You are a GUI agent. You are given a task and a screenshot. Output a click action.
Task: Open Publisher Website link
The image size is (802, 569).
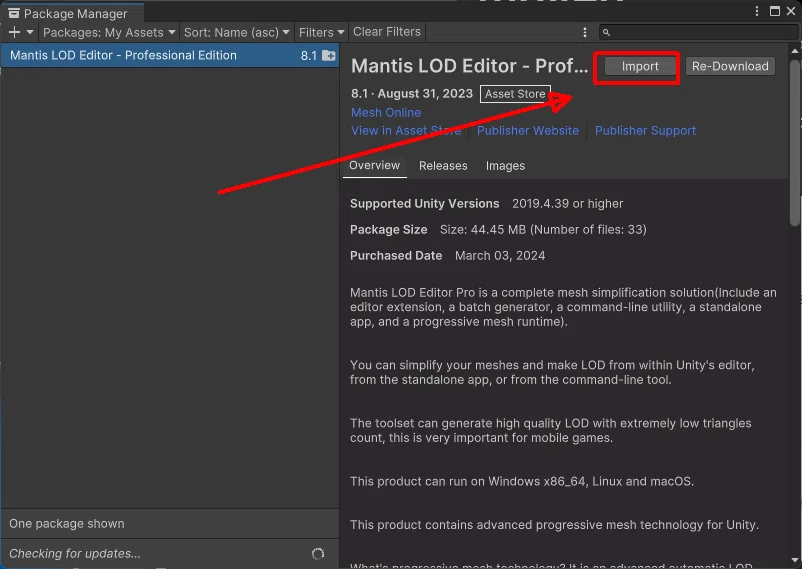click(x=527, y=130)
